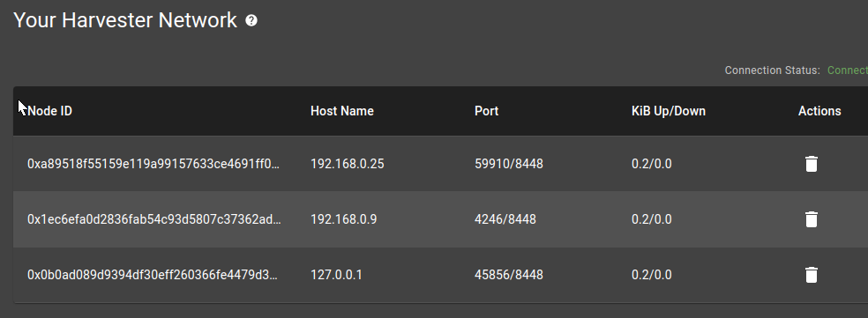This screenshot has height=318, width=868.
Task: Click the Host Name column header
Action: pos(342,111)
